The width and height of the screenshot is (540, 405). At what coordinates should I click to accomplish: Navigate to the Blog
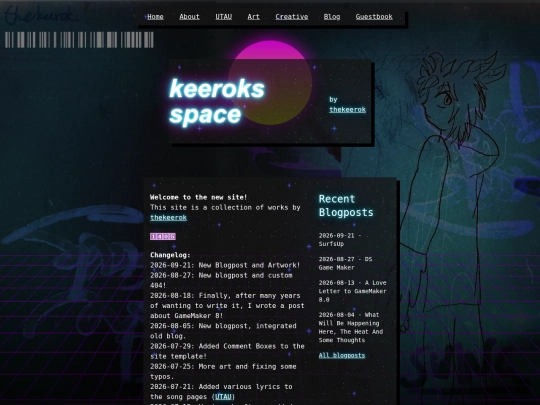(332, 17)
